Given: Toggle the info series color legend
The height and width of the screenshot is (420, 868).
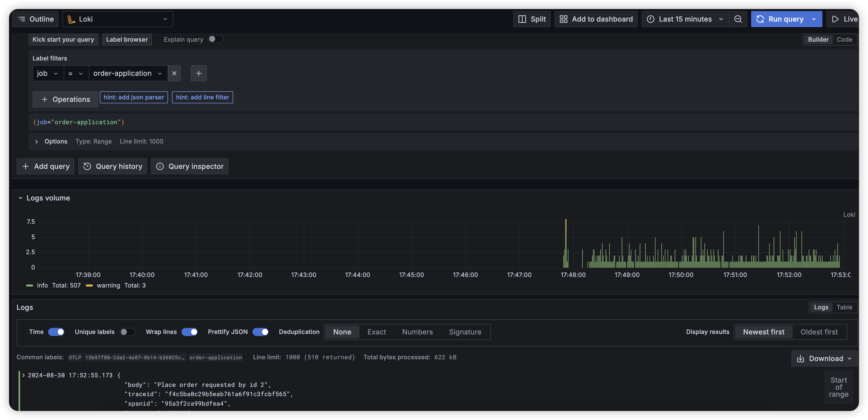Looking at the screenshot, I should (30, 286).
